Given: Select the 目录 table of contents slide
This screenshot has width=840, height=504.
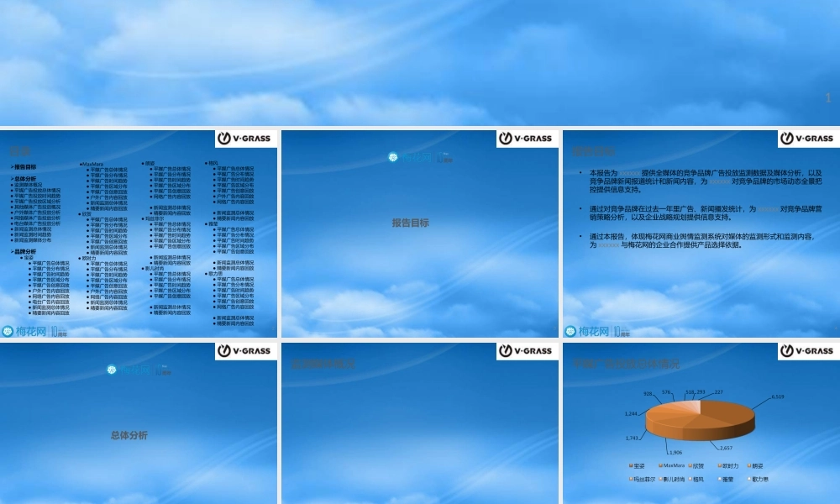Looking at the screenshot, I should click(x=139, y=234).
